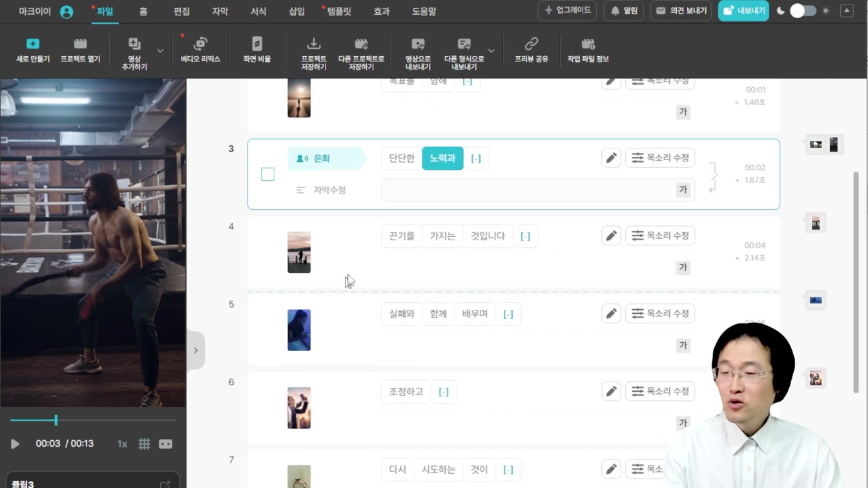The height and width of the screenshot is (488, 868).
Task: Switch to the 삽입 tab
Action: click(x=296, y=12)
